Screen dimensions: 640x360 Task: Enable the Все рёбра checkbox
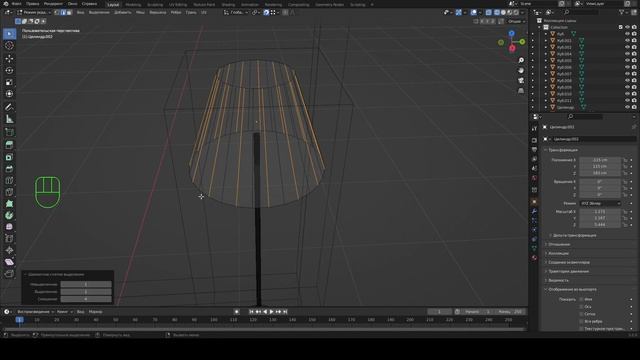pyautogui.click(x=582, y=321)
